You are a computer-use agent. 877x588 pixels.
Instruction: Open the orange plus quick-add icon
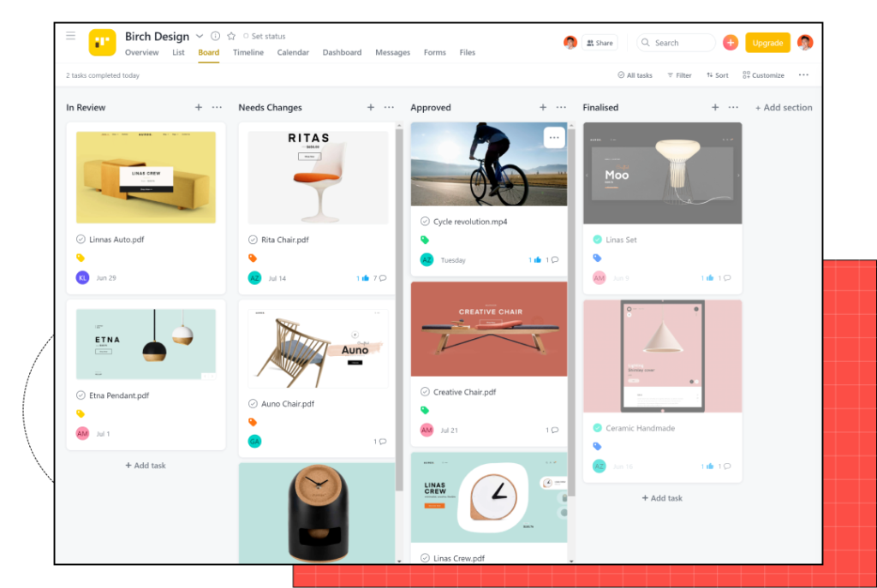pos(730,42)
